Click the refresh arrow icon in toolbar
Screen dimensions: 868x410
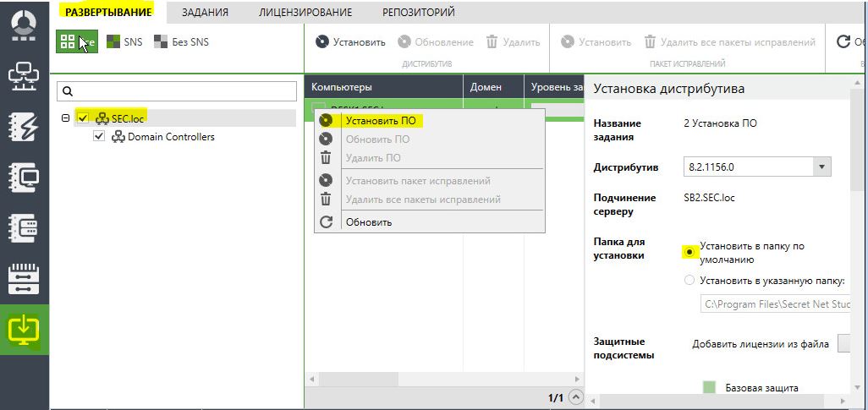tap(843, 42)
